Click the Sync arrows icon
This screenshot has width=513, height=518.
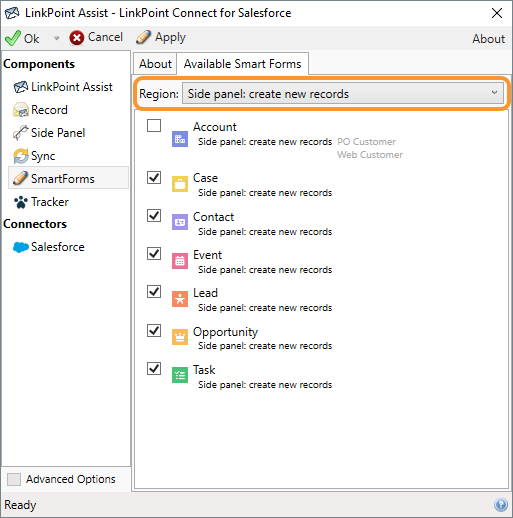pyautogui.click(x=21, y=156)
